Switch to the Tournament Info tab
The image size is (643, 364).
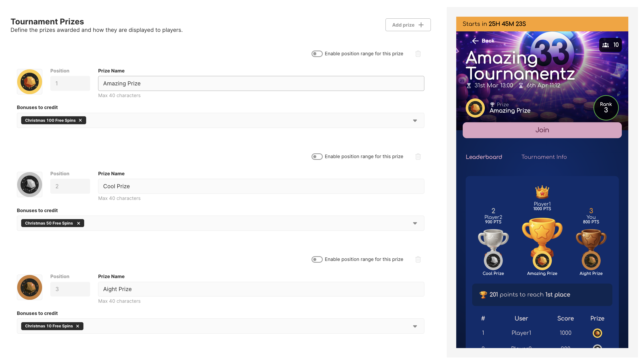coord(544,157)
